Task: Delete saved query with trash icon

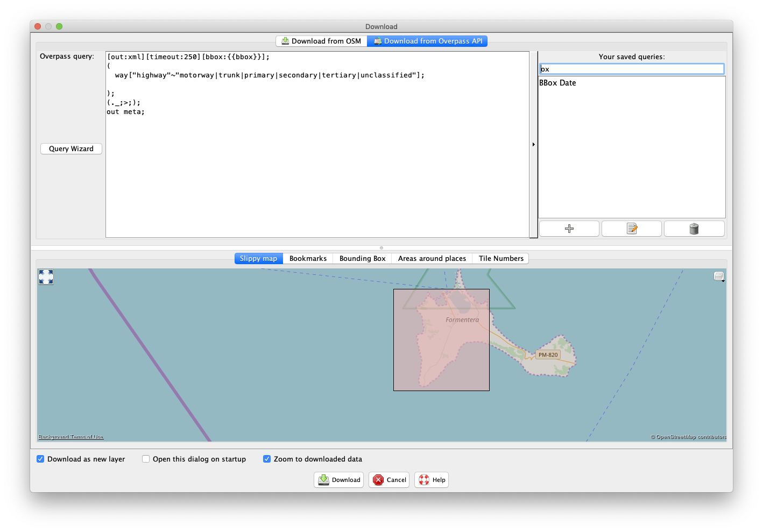Action: (x=694, y=229)
